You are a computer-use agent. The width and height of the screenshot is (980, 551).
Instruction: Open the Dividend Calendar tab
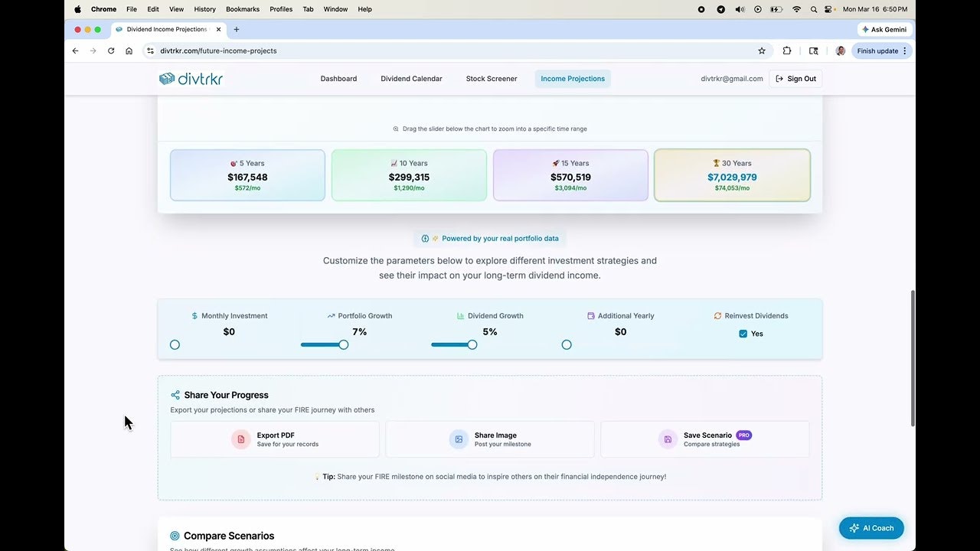point(411,79)
